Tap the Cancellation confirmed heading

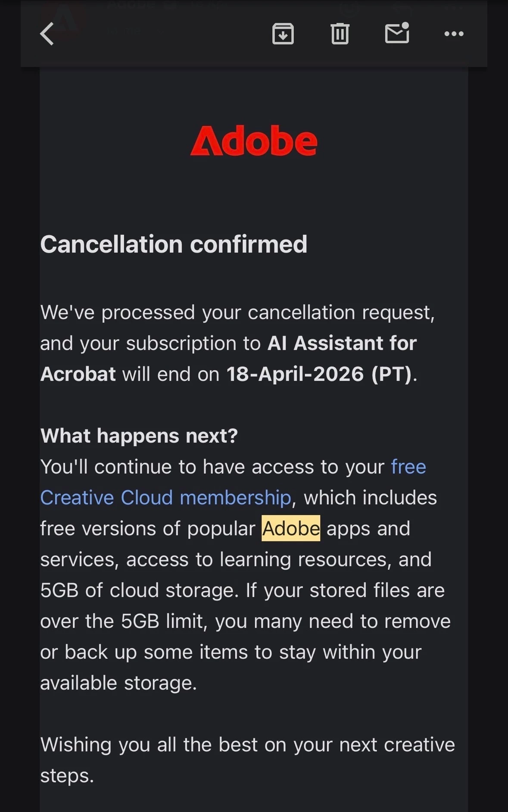point(174,244)
